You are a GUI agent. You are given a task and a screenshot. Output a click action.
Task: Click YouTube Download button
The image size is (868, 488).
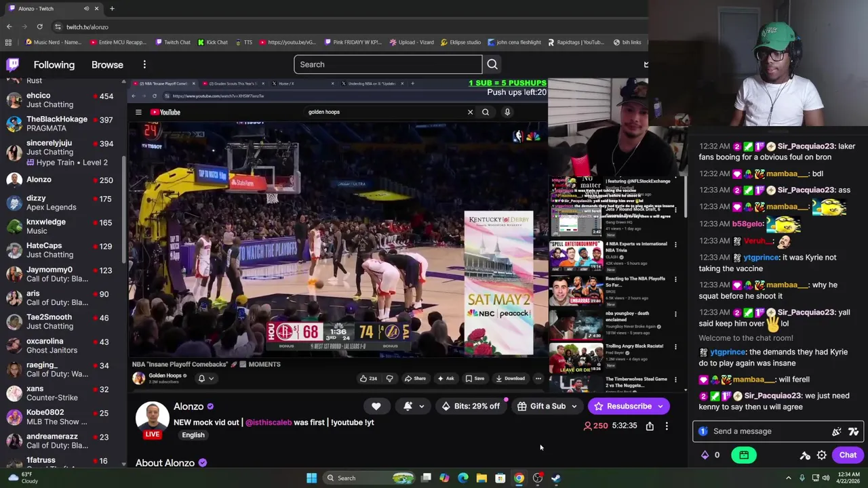(510, 378)
